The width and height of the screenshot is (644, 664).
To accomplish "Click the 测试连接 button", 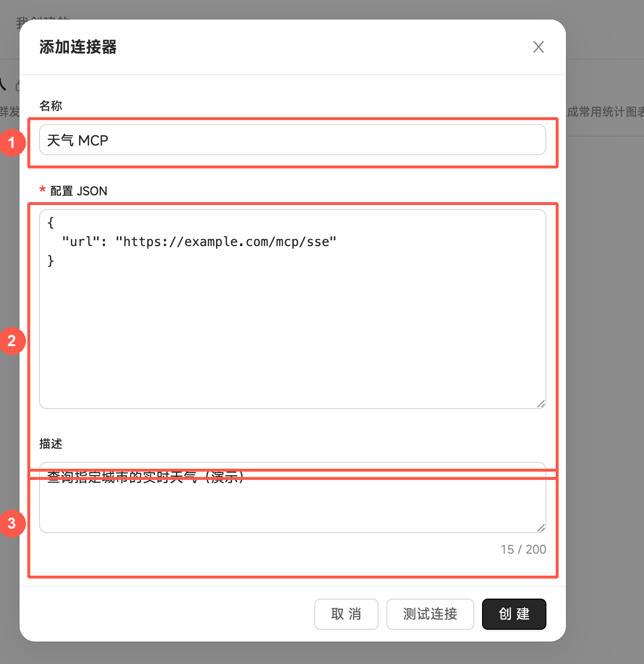I will click(x=430, y=614).
